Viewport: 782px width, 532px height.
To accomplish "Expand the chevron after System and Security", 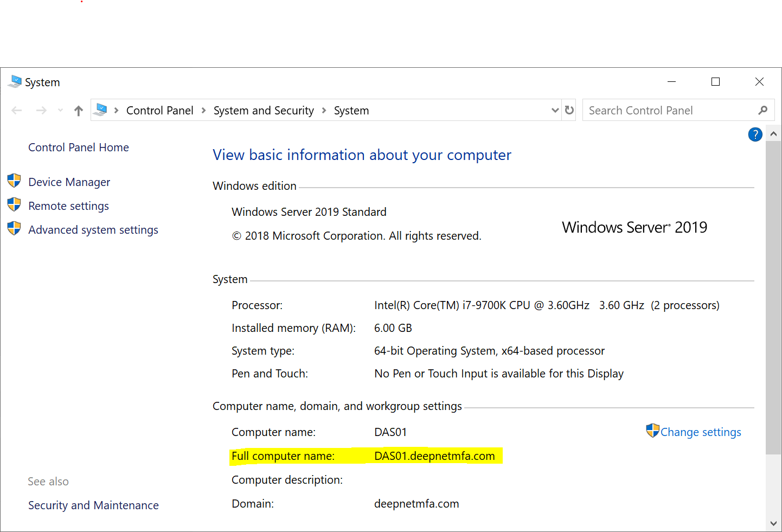I will click(x=324, y=111).
